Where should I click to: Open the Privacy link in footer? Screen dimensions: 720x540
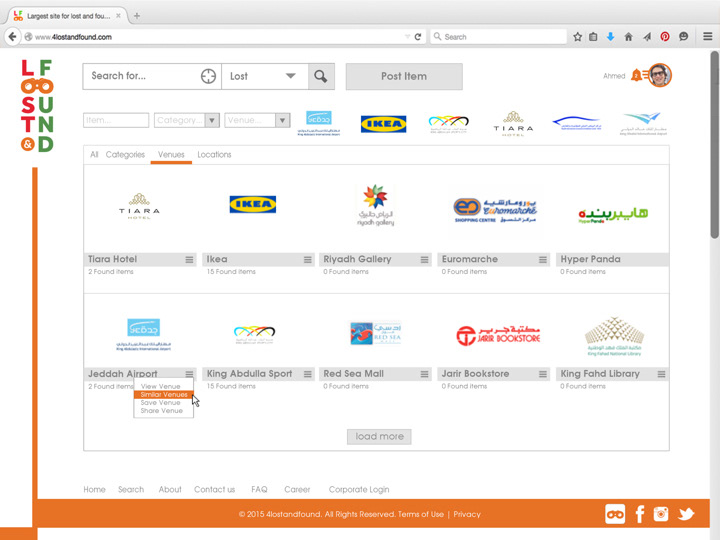point(467,514)
